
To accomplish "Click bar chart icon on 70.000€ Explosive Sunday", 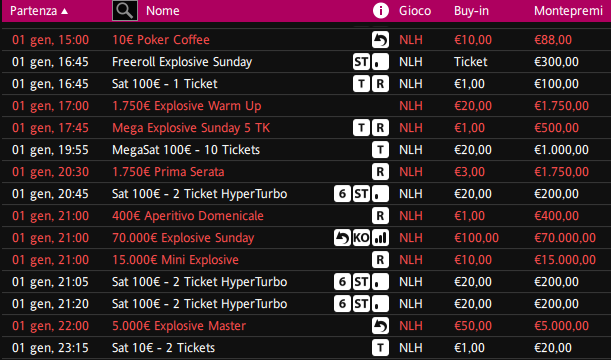I will coord(380,238).
